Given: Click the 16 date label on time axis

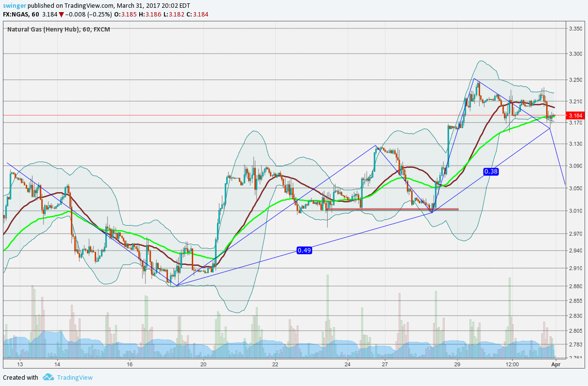Looking at the screenshot, I should coord(130,364).
